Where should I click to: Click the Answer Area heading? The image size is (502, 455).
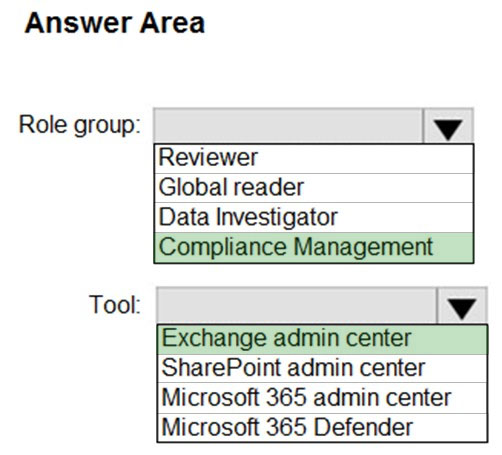click(x=115, y=23)
